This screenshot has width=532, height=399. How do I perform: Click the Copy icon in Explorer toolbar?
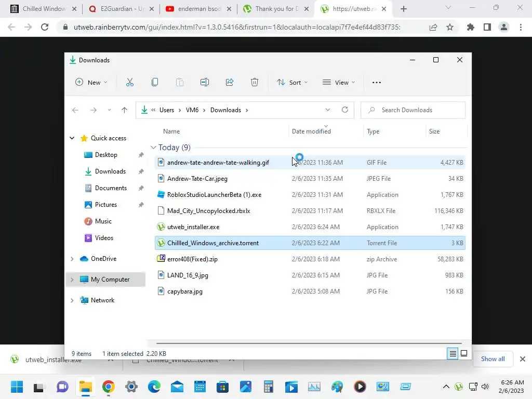tap(155, 82)
